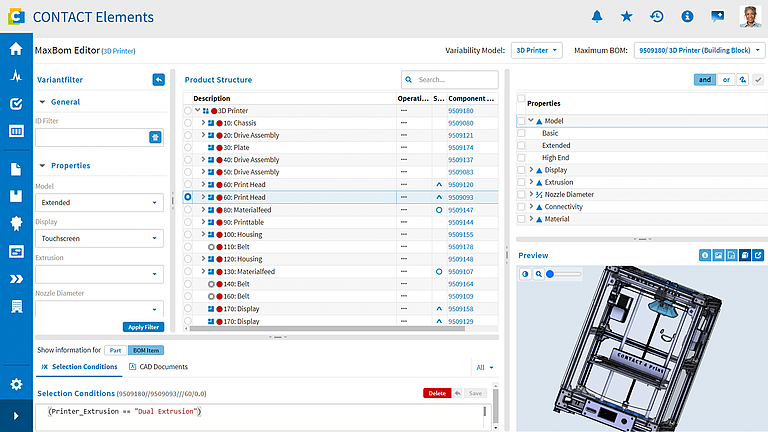Image resolution: width=768 pixels, height=432 pixels.
Task: Go to Home in sidebar
Action: [x=16, y=48]
